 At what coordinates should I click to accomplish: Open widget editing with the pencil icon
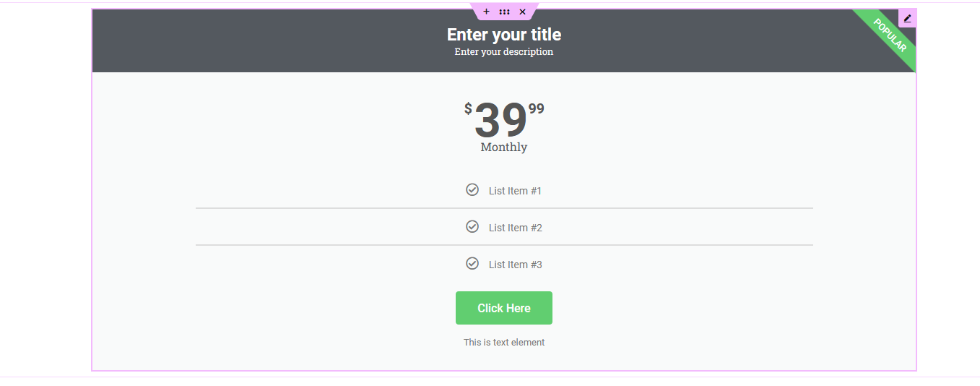click(907, 18)
